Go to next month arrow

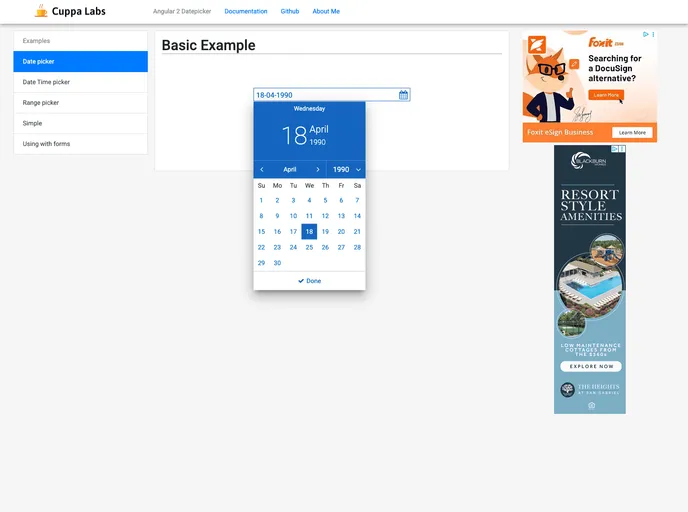coord(318,169)
